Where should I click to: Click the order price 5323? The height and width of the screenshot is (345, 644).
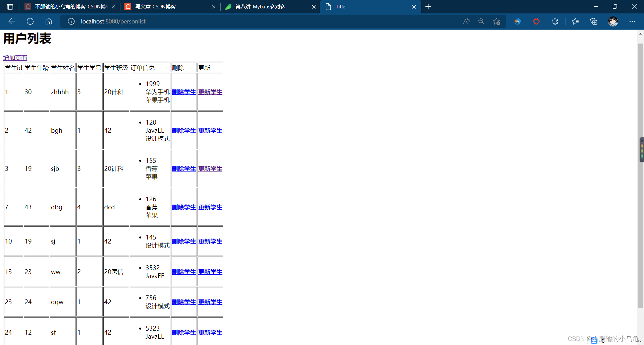pos(153,329)
